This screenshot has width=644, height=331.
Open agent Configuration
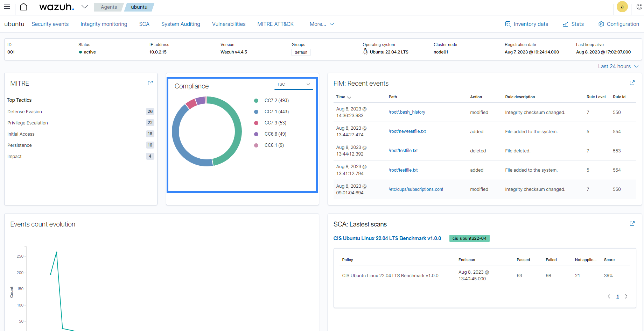click(619, 24)
